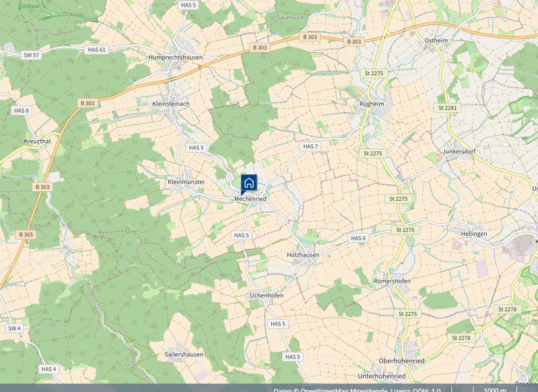
Task: Click the Humprechtshausen village label
Action: click(x=175, y=57)
